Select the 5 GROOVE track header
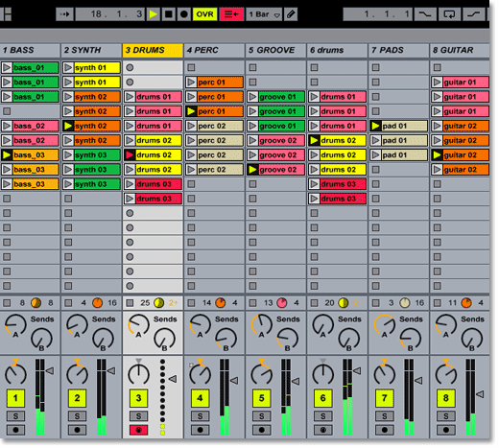The width and height of the screenshot is (499, 448). [275, 50]
